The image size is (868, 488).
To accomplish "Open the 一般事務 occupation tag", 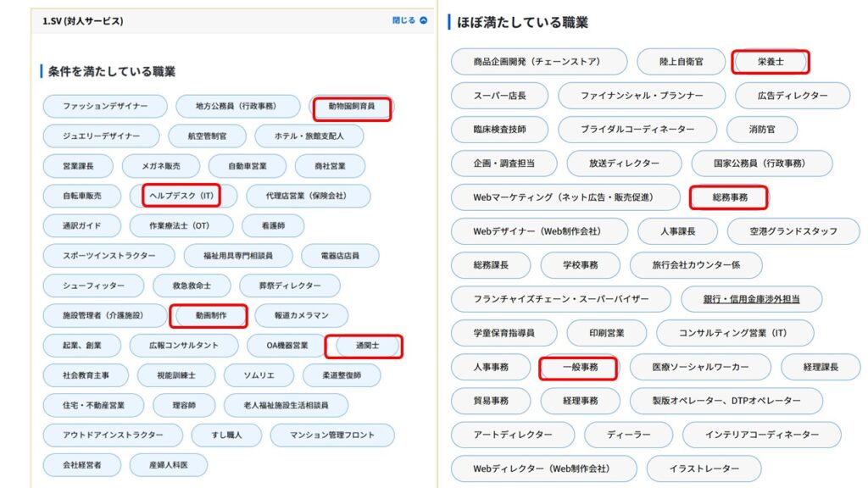I will pyautogui.click(x=580, y=367).
